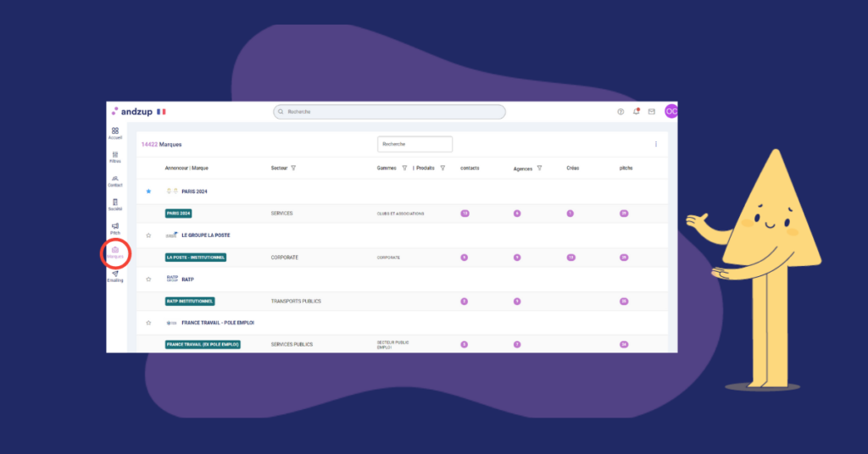Open the notifications bell
This screenshot has height=454, width=868.
[636, 111]
